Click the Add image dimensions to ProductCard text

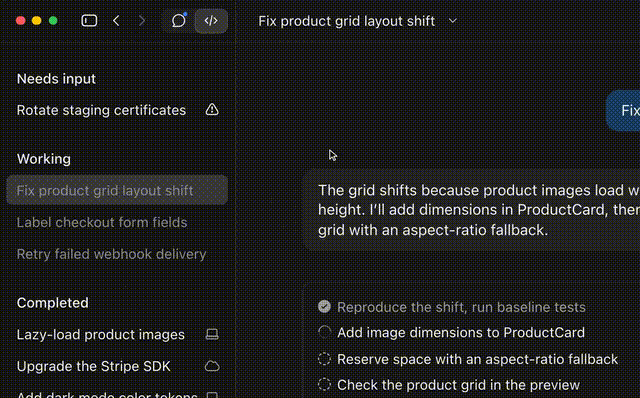461,333
